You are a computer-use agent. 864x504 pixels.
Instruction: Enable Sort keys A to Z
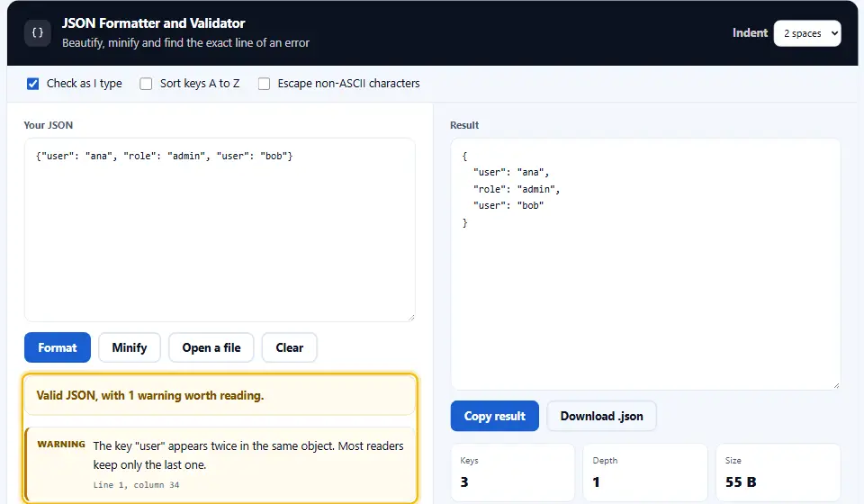pyautogui.click(x=146, y=84)
